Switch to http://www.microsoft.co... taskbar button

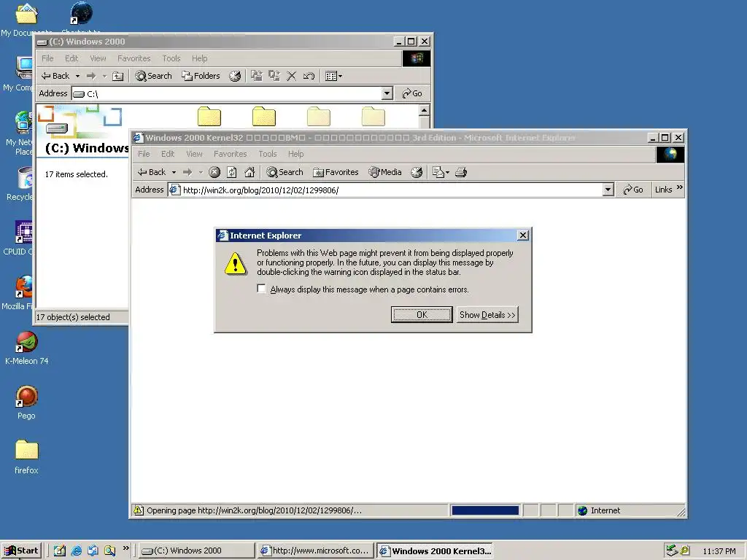coord(314,551)
